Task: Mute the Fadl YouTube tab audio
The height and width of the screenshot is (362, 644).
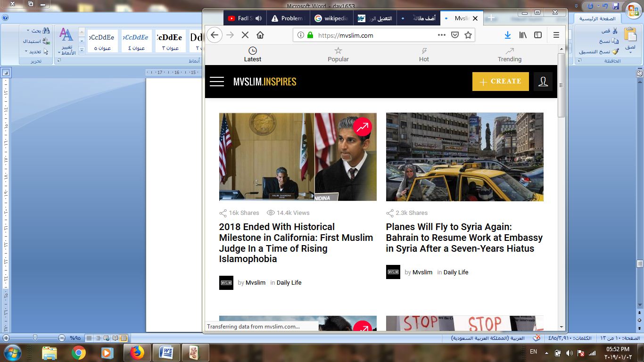Action: [258, 18]
